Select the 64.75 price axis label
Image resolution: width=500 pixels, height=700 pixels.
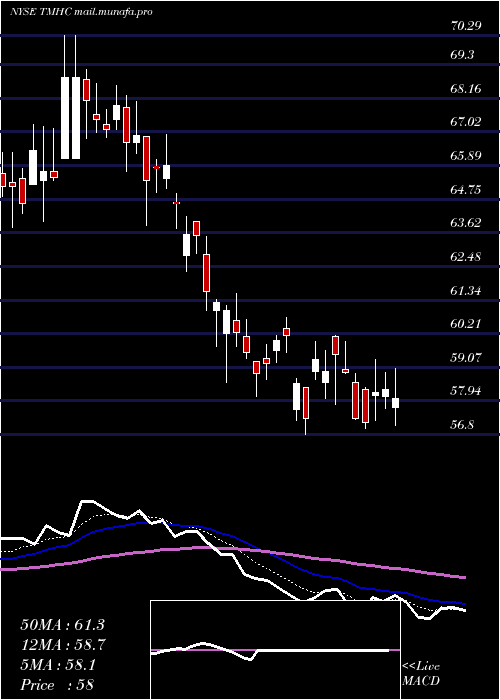(x=466, y=190)
